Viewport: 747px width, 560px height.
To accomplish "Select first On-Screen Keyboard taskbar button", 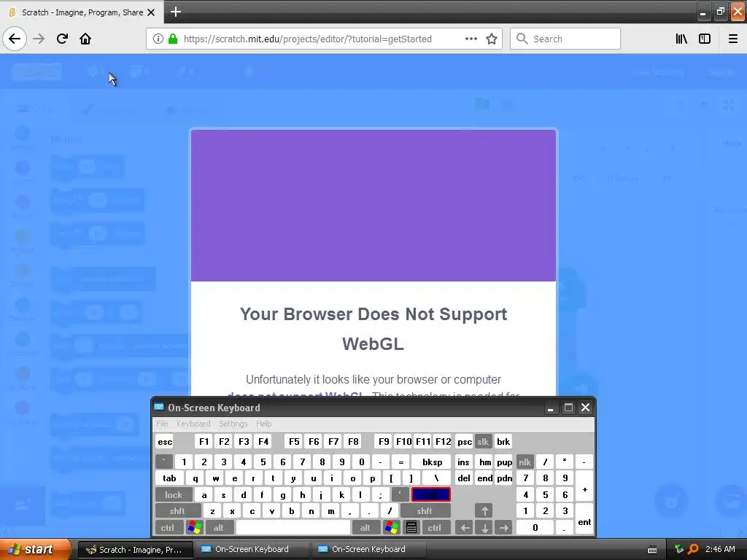I will coord(252,550).
